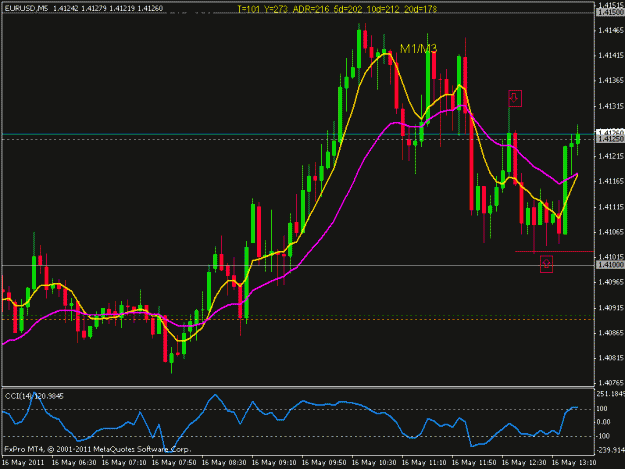The height and width of the screenshot is (469, 625).
Task: Click the 16 May 11:10 time label
Action: 424,463
